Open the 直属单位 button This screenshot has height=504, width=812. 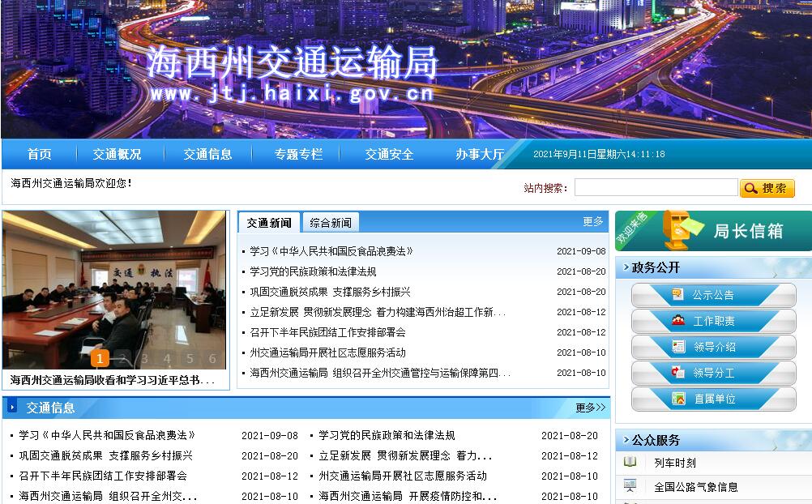pos(714,399)
